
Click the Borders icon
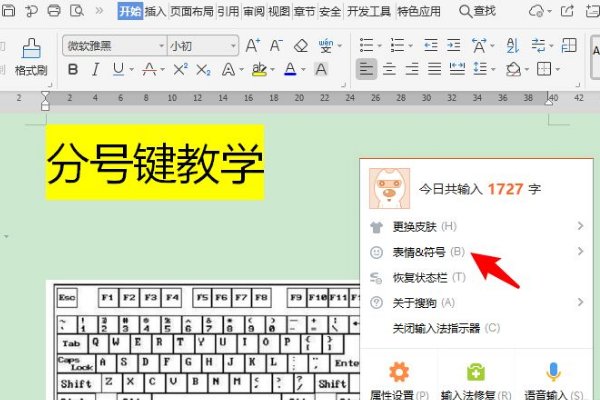pyautogui.click(x=544, y=69)
